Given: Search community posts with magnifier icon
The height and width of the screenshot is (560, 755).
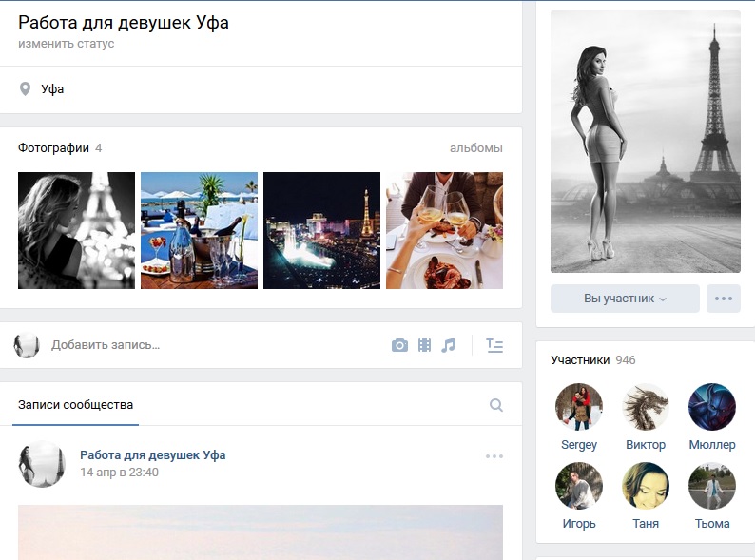Looking at the screenshot, I should (x=496, y=405).
